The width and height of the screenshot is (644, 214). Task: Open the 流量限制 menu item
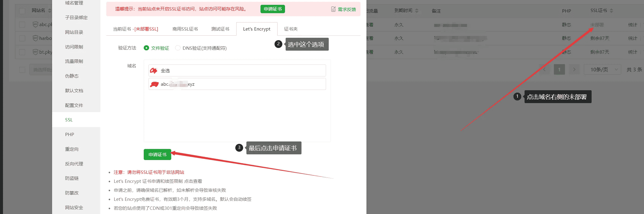point(74,61)
